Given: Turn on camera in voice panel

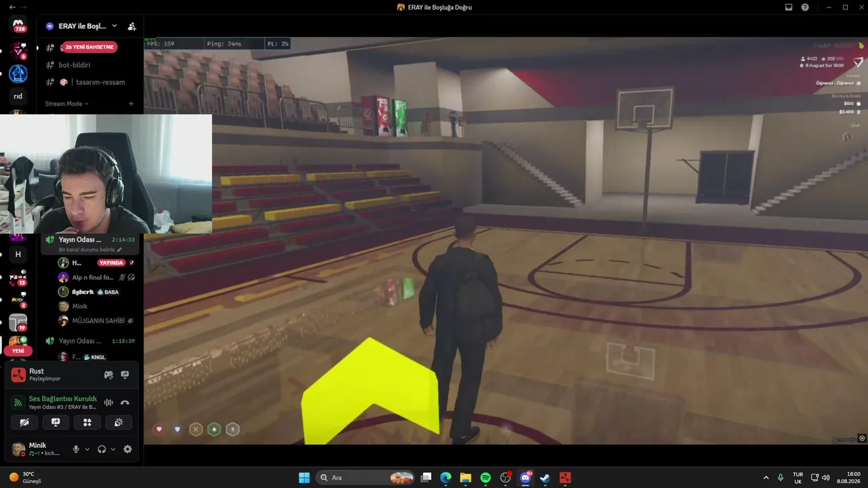Looking at the screenshot, I should pyautogui.click(x=24, y=422).
